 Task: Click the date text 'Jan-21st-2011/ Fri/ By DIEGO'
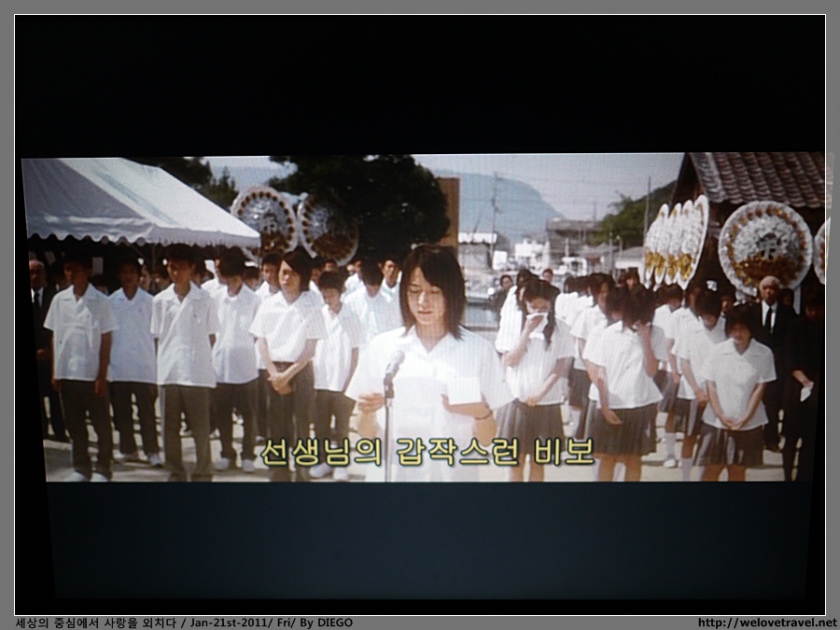(271, 623)
